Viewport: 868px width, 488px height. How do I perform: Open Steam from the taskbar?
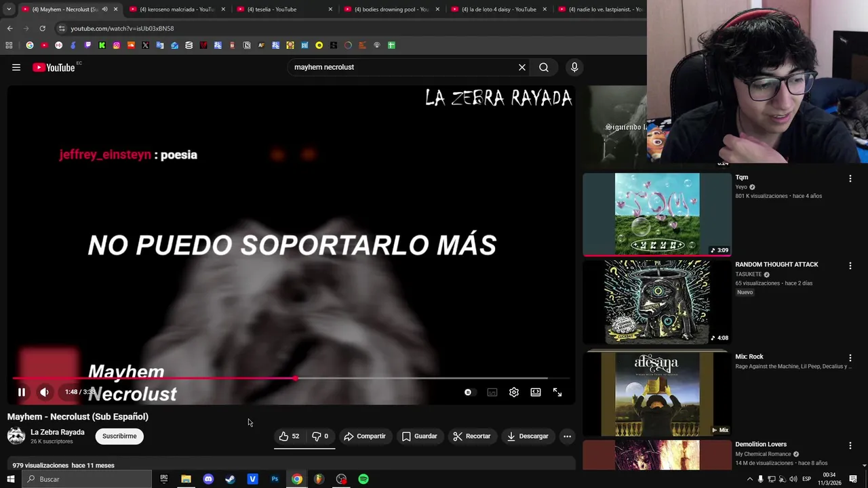click(x=230, y=479)
